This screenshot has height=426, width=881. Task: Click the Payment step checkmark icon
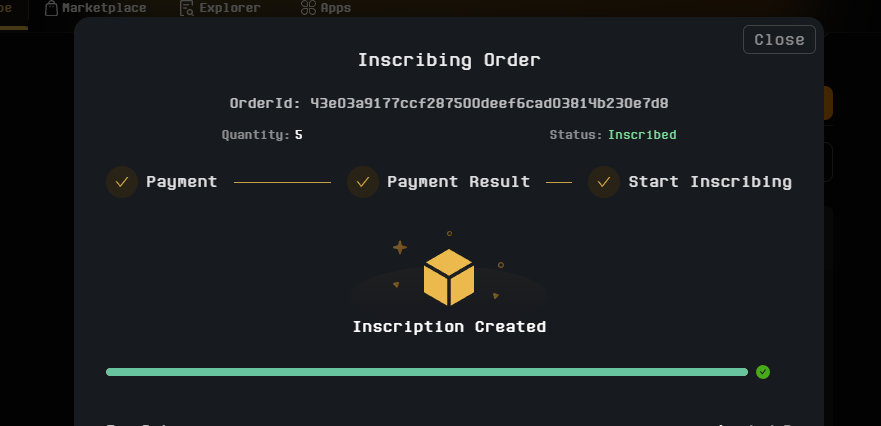[122, 182]
